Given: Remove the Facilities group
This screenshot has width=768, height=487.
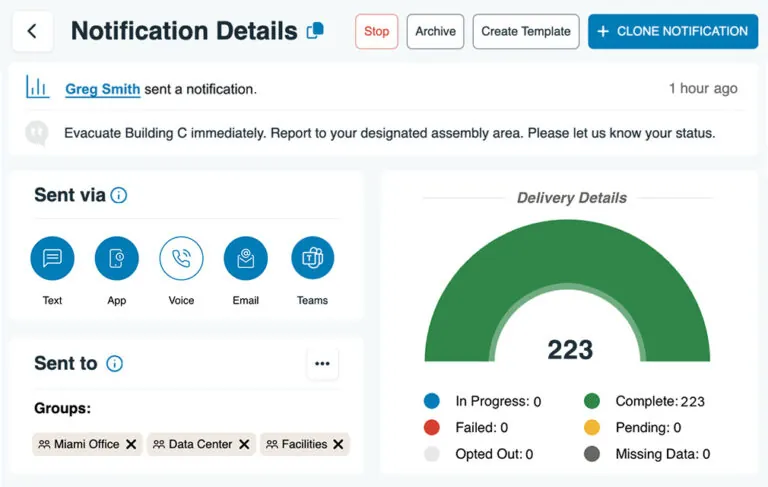Looking at the screenshot, I should click(x=338, y=444).
